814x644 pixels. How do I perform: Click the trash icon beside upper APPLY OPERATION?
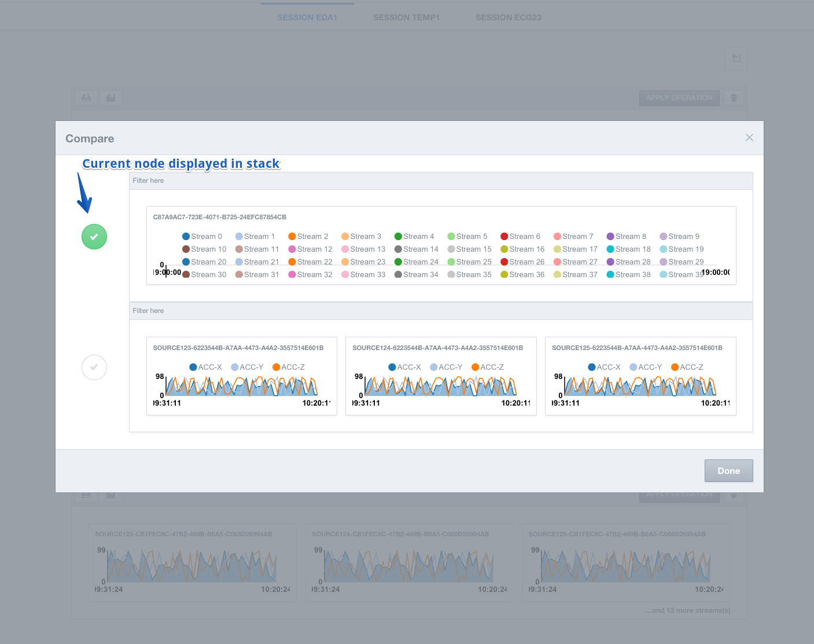click(x=734, y=98)
